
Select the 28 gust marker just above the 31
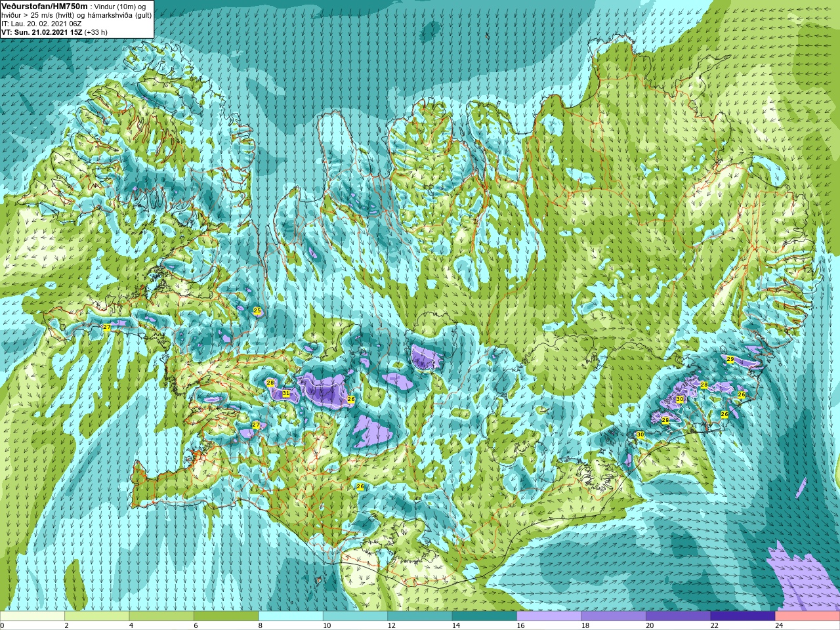pos(270,383)
